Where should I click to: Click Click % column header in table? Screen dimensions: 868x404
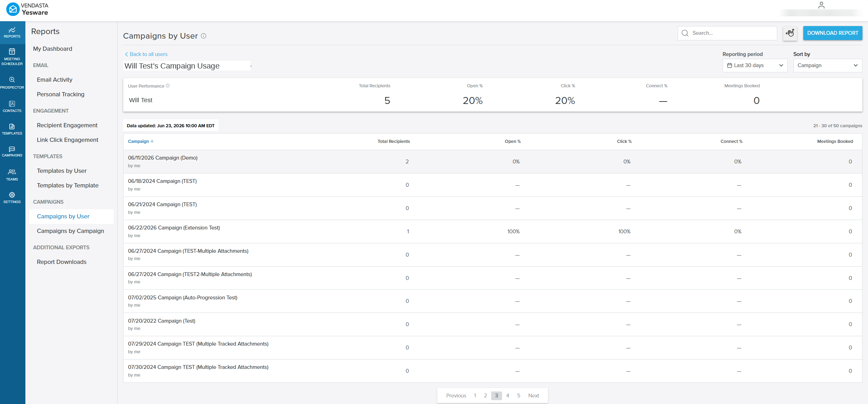[624, 142]
